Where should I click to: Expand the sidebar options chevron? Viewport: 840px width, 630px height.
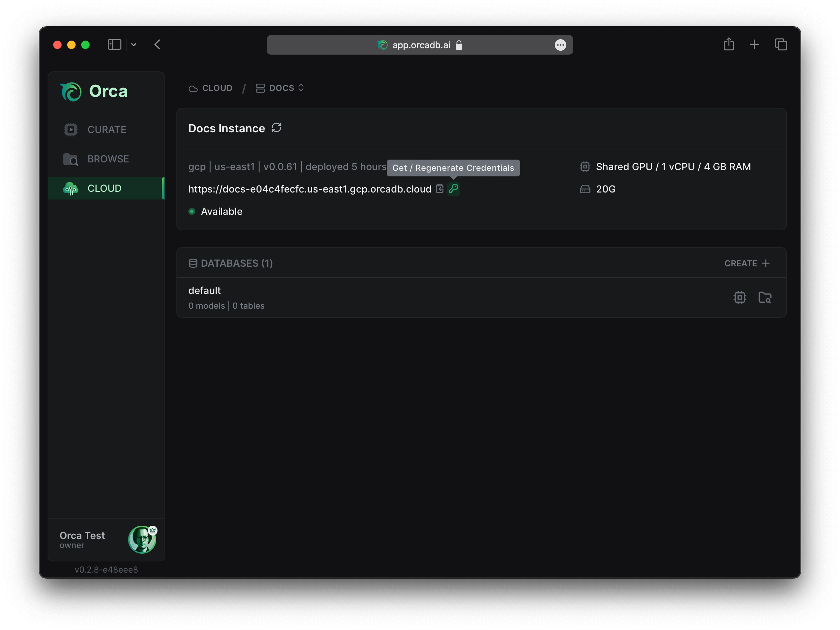[x=134, y=45]
